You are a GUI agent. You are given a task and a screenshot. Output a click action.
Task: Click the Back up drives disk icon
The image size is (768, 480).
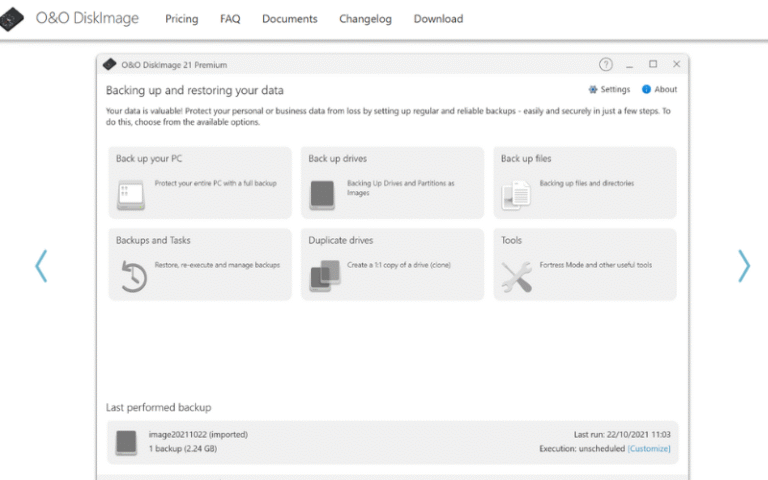coord(322,193)
